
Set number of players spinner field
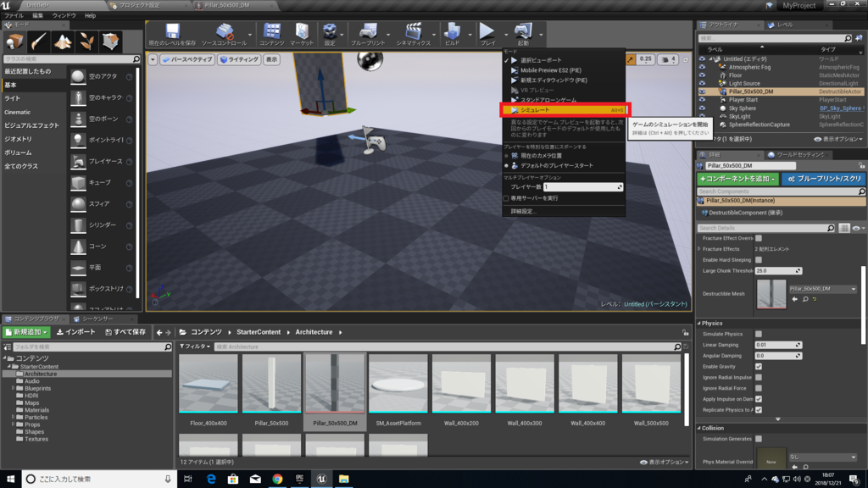[x=583, y=187]
